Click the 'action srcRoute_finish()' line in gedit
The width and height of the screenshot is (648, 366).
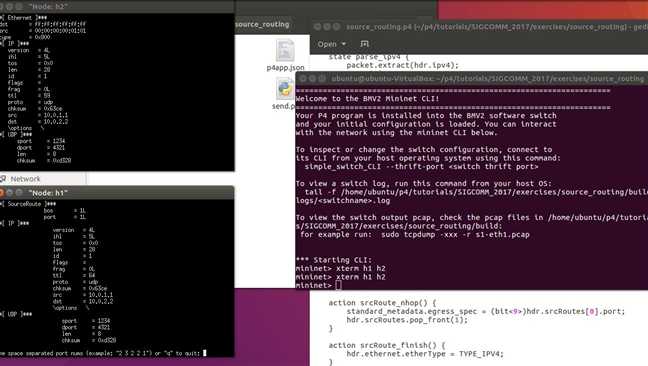coord(386,345)
